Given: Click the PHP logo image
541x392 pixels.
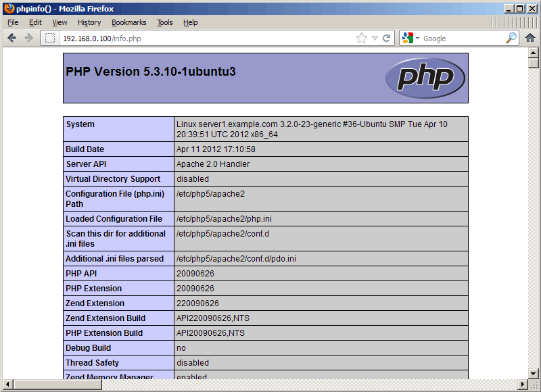Looking at the screenshot, I should (x=425, y=78).
